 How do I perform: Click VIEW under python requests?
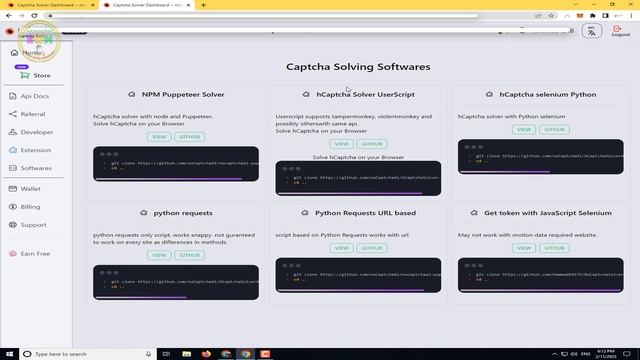tap(159, 255)
